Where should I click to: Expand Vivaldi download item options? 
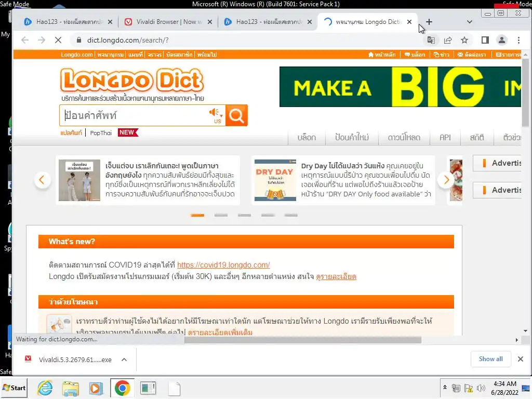click(x=124, y=360)
